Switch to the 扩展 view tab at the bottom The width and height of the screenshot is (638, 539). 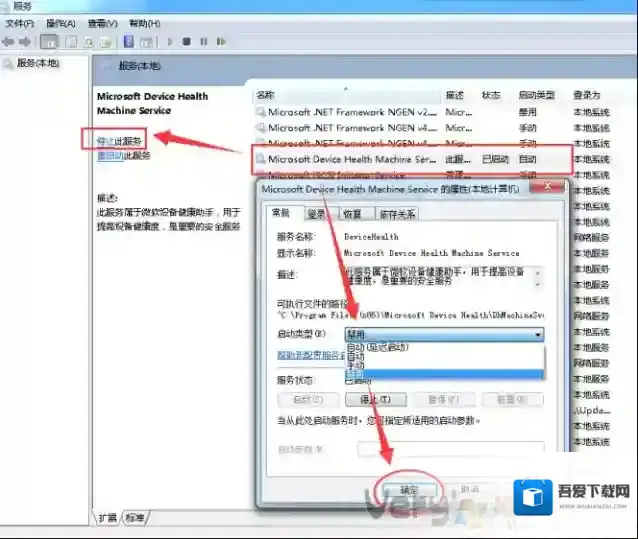(107, 517)
